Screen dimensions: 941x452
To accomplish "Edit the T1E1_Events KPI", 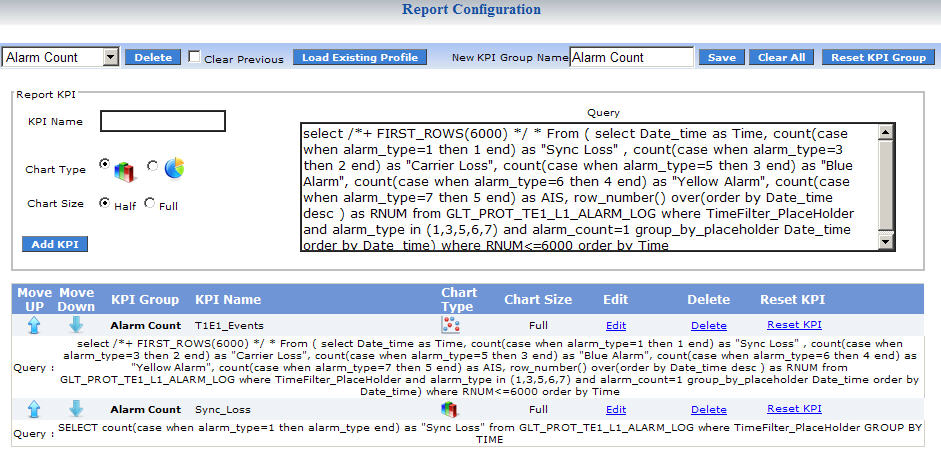I will click(x=616, y=325).
